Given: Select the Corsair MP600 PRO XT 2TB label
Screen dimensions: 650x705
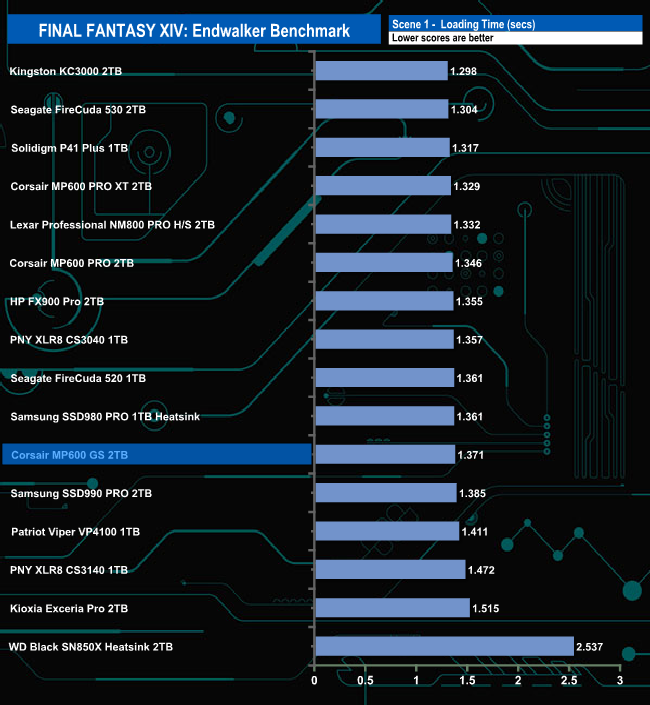Looking at the screenshot, I should (81, 186).
